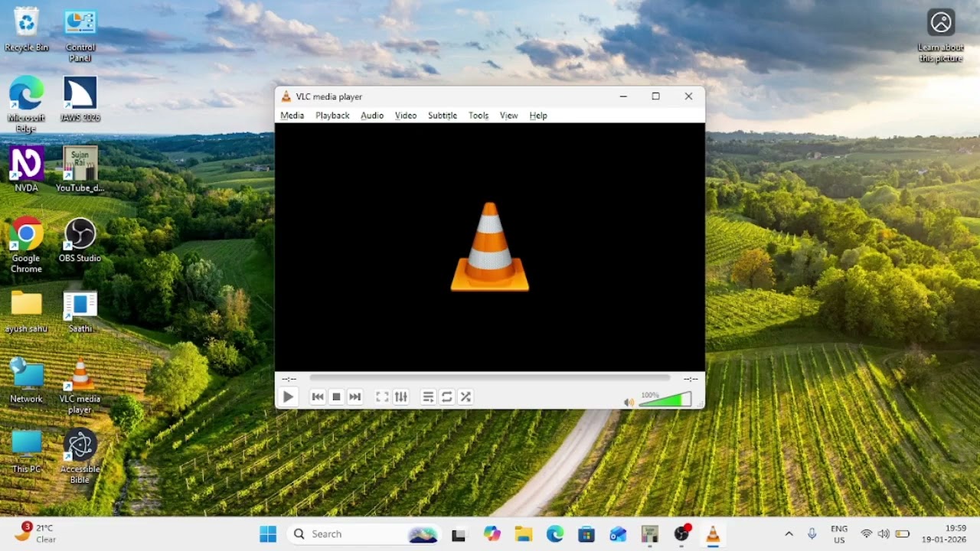Open the Help menu
980x551 pixels.
(538, 116)
